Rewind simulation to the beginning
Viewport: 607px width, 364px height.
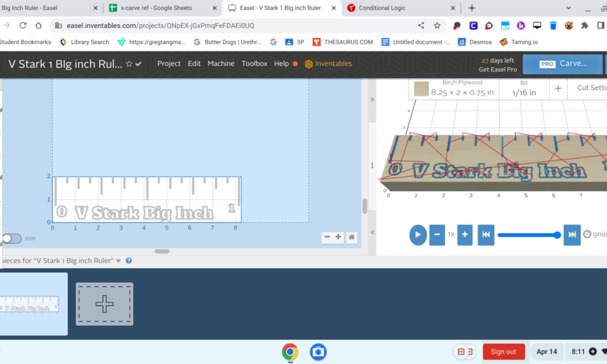click(x=486, y=235)
